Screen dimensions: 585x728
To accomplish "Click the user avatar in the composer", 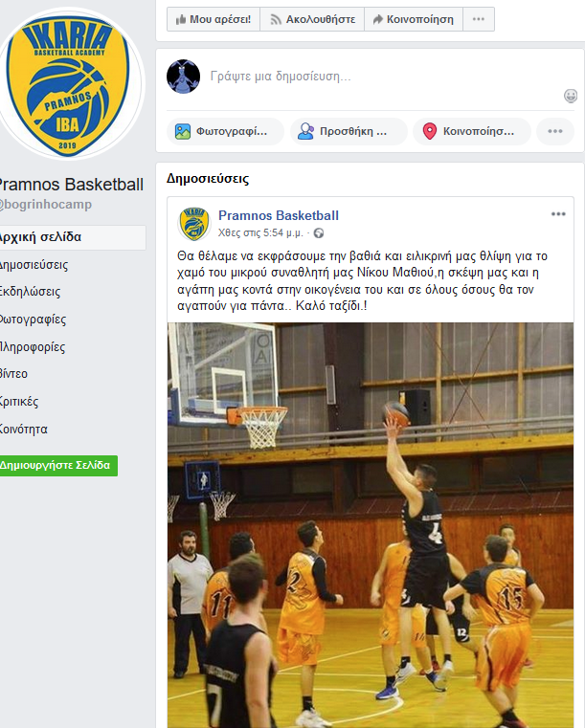I will [x=184, y=77].
